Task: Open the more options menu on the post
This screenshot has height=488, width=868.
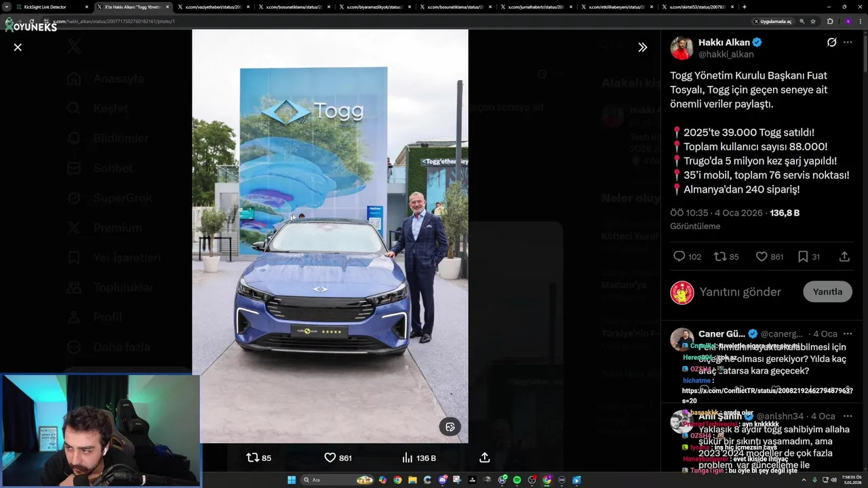Action: 848,42
